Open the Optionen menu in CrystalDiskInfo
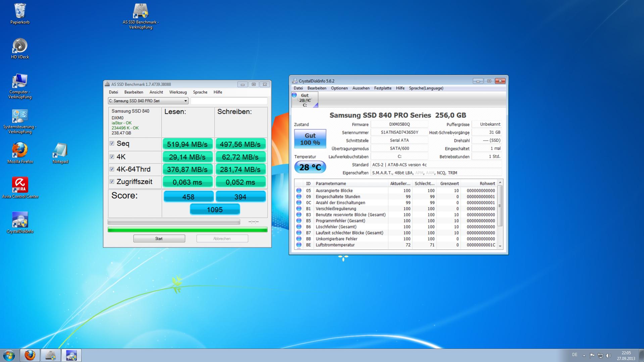Image resolution: width=644 pixels, height=362 pixels. click(x=339, y=88)
